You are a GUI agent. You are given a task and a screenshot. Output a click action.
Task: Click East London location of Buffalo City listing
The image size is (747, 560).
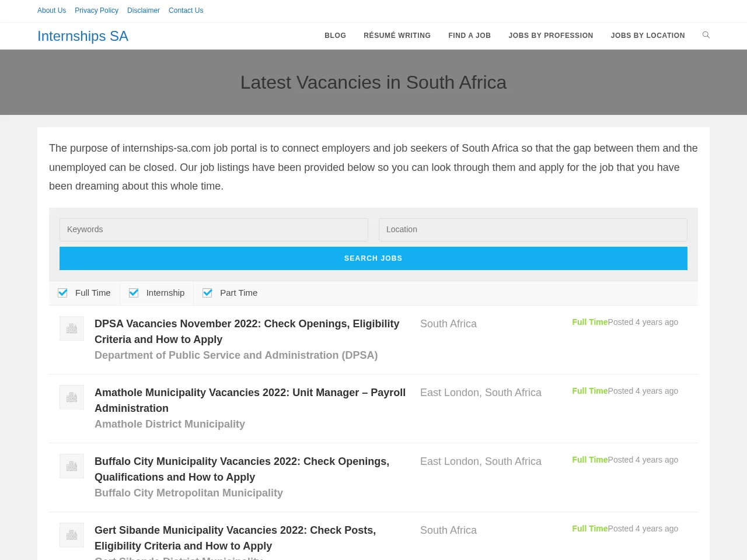[481, 461]
